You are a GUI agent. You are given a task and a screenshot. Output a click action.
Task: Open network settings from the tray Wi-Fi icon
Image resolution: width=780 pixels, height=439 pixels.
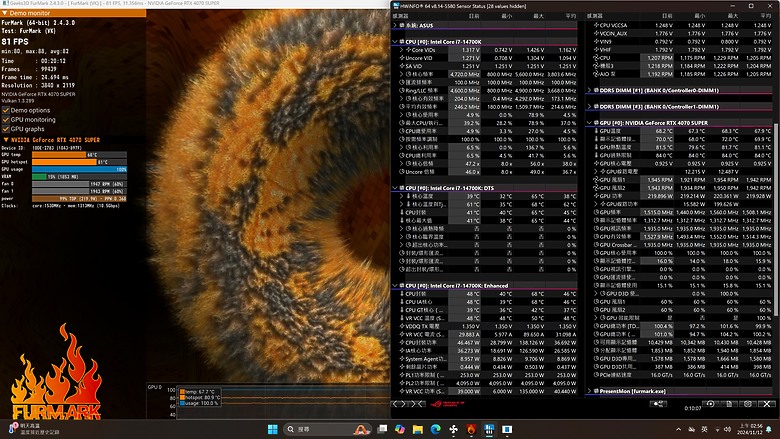click(x=717, y=430)
